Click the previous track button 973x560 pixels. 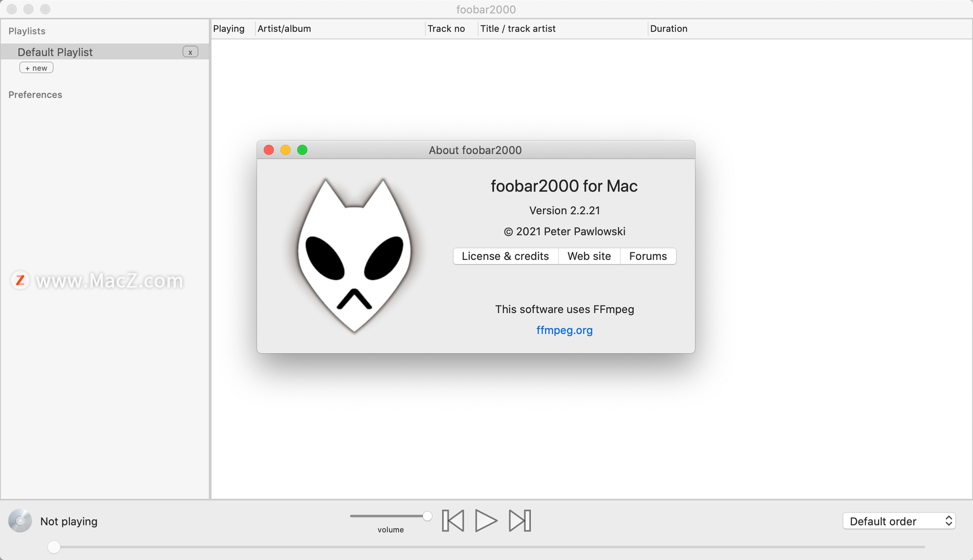pos(453,520)
